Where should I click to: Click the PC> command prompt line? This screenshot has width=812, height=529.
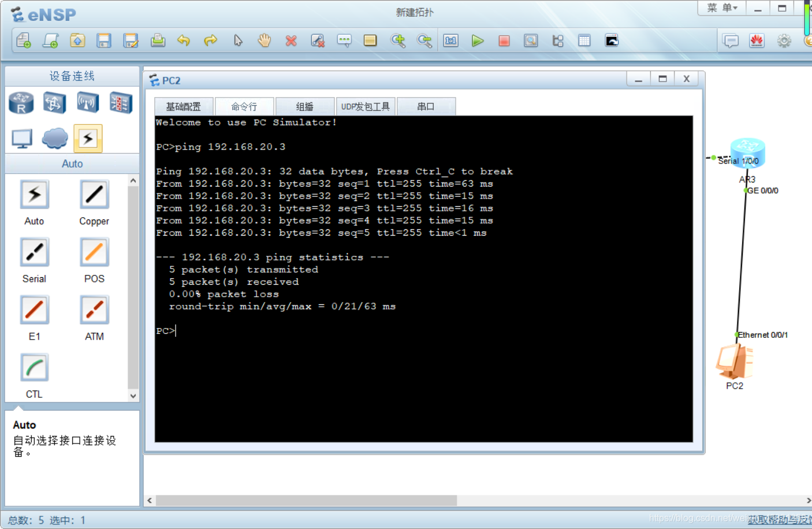pyautogui.click(x=166, y=331)
